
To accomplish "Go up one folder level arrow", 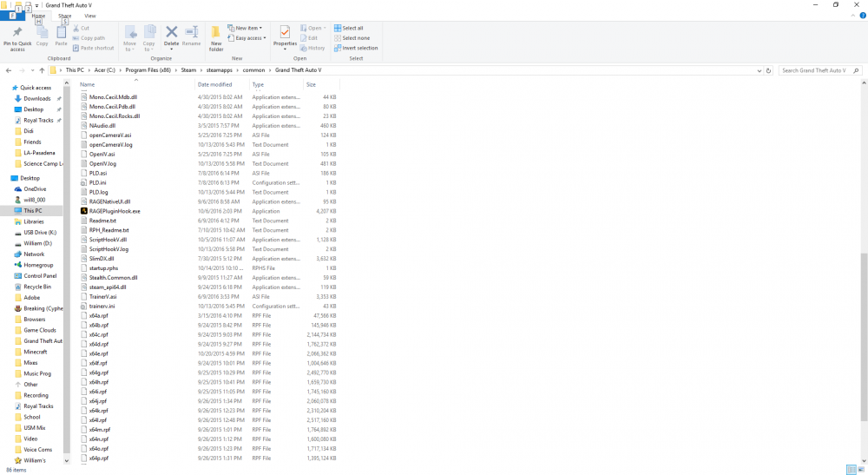I will 42,70.
